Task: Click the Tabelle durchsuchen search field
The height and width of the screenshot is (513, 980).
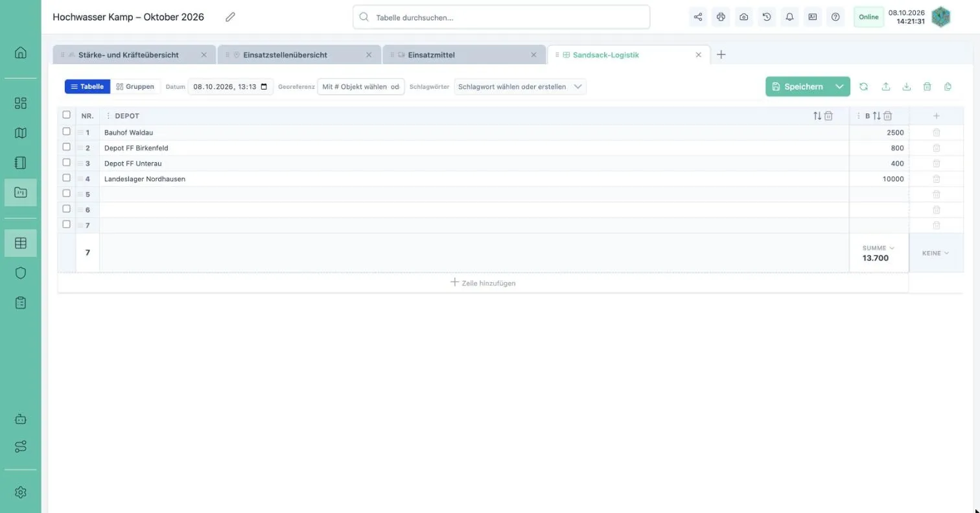Action: pyautogui.click(x=501, y=18)
